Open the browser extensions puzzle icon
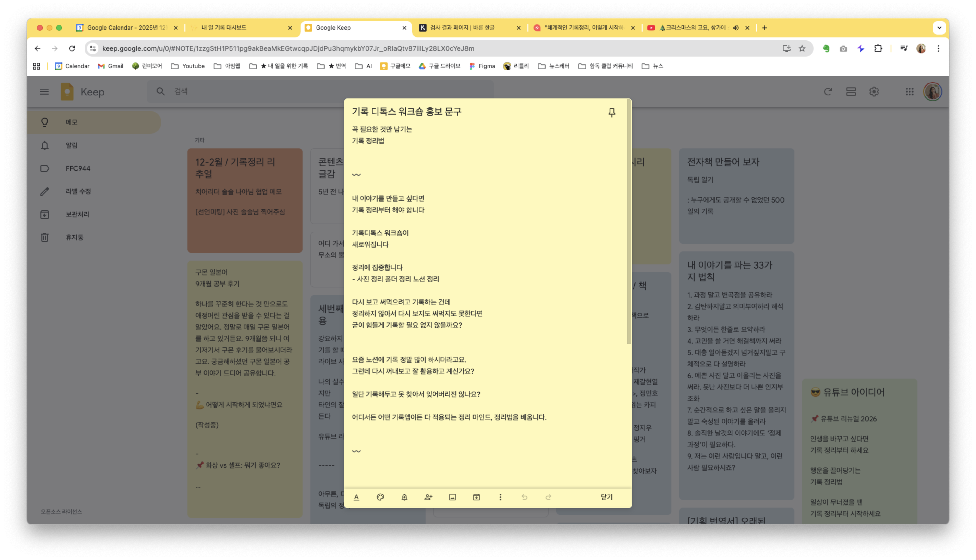The height and width of the screenshot is (560, 976). [878, 48]
